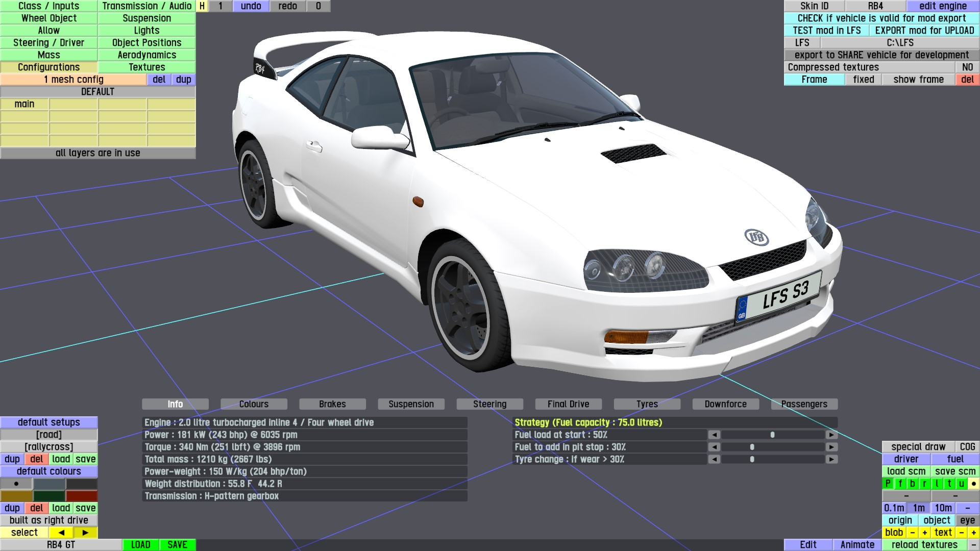This screenshot has width=980, height=551.
Task: Toggle the eye view mode
Action: point(967,520)
